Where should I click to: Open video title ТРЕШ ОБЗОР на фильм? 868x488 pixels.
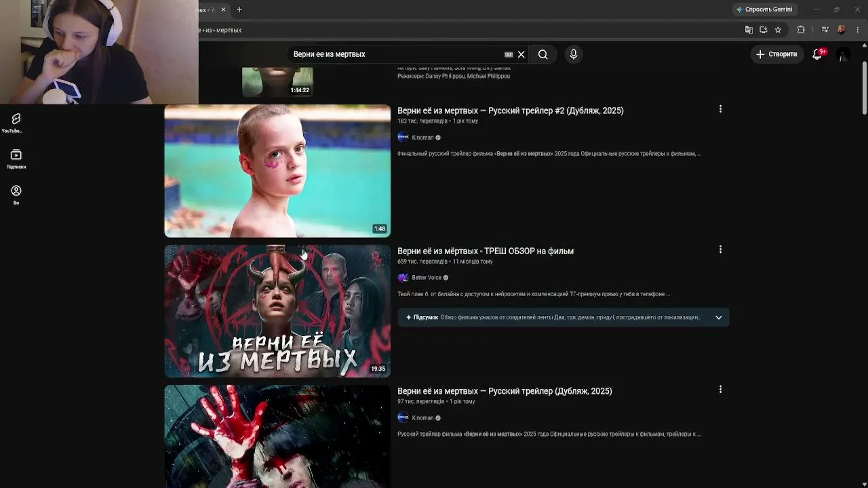[486, 251]
